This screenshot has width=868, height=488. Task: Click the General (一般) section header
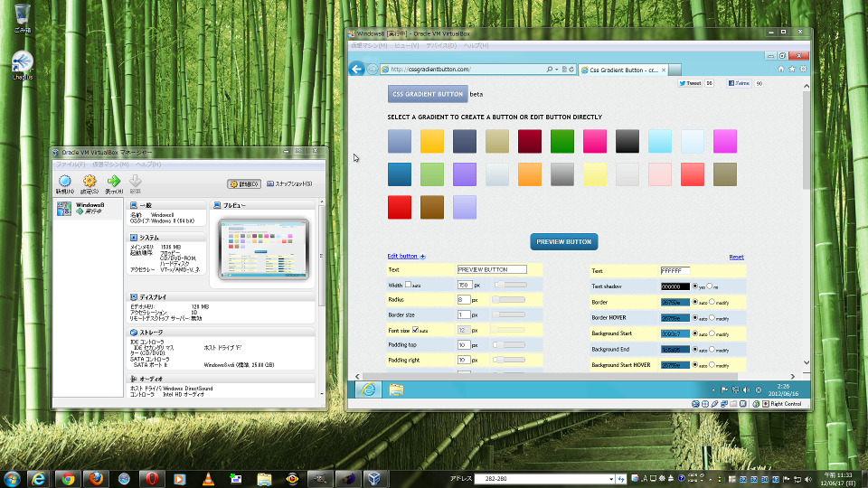(x=166, y=205)
